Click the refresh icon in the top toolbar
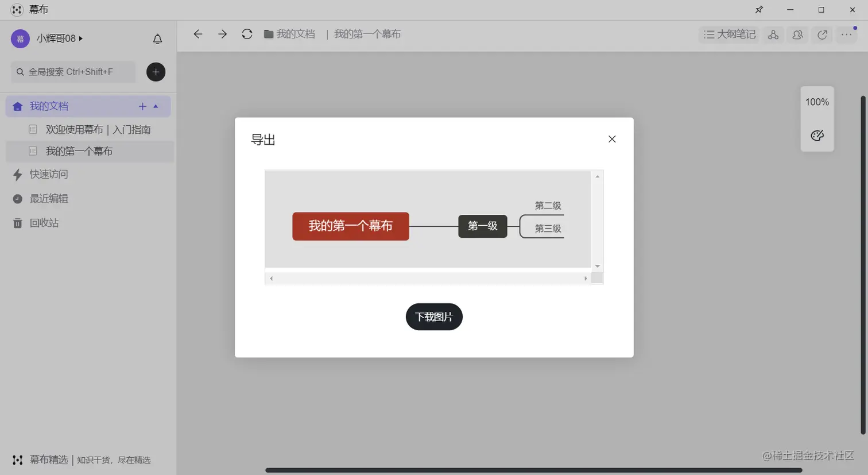 247,34
